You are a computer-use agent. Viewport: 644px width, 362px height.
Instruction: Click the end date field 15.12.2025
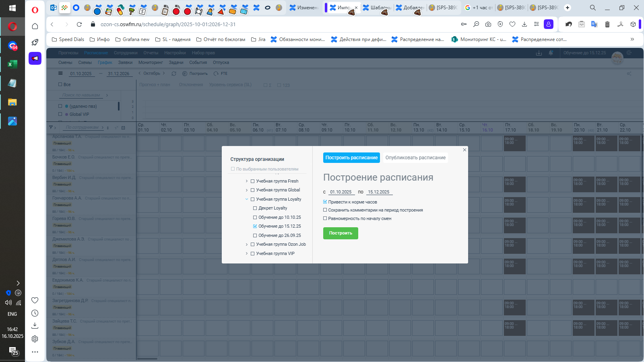coord(379,192)
